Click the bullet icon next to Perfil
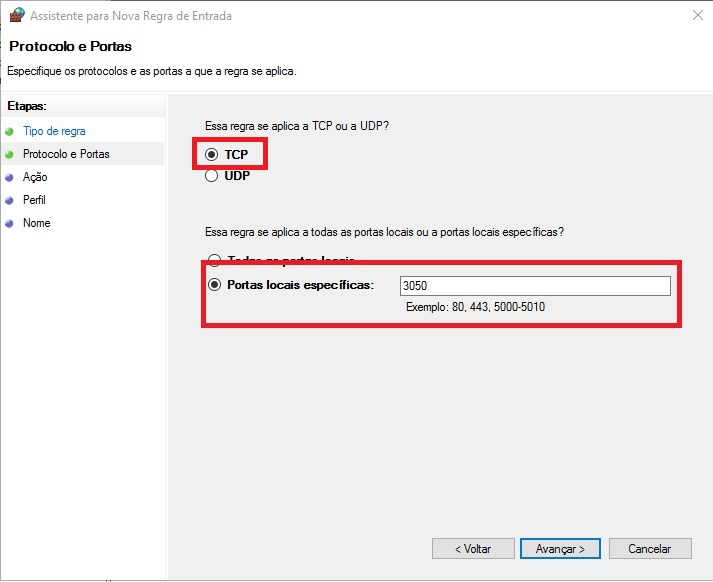The width and height of the screenshot is (713, 582). (10, 200)
